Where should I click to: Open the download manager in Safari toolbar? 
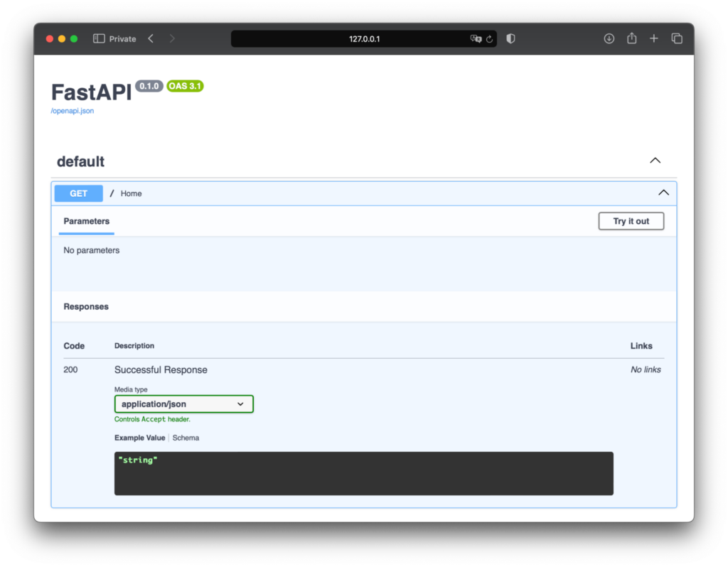609,38
